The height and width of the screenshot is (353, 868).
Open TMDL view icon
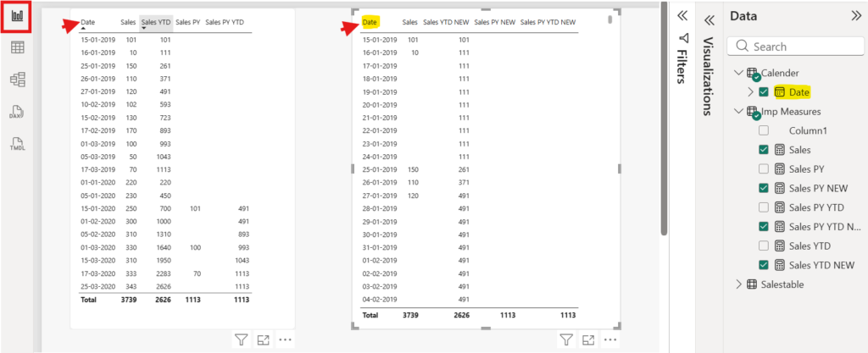pos(17,145)
